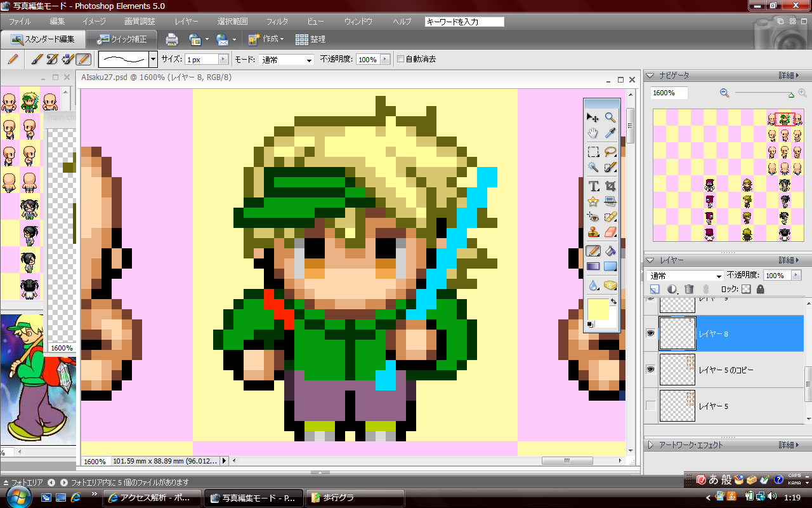Choose the Brush tool in options bar

[x=37, y=59]
